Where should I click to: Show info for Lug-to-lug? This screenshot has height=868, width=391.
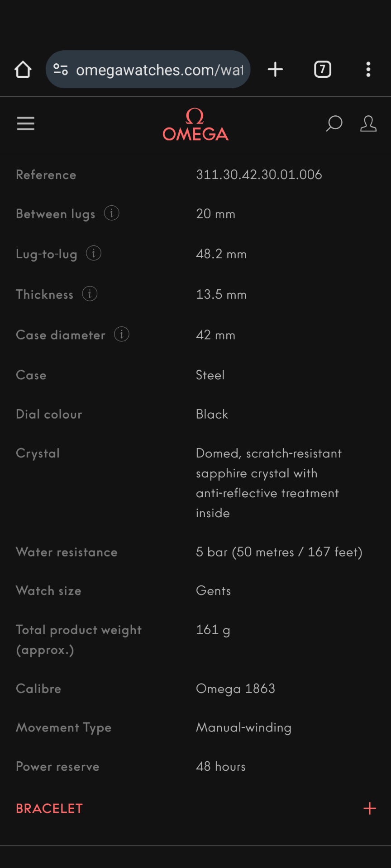[x=94, y=253]
